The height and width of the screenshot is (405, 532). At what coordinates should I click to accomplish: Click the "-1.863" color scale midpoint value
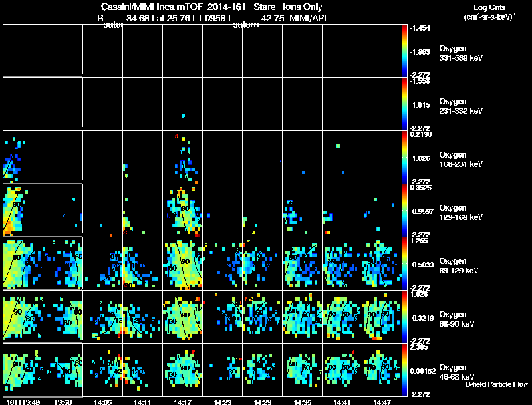click(420, 52)
